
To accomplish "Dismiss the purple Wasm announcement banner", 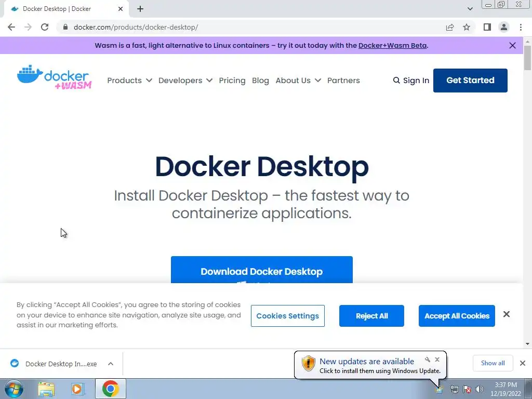I will pyautogui.click(x=512, y=46).
